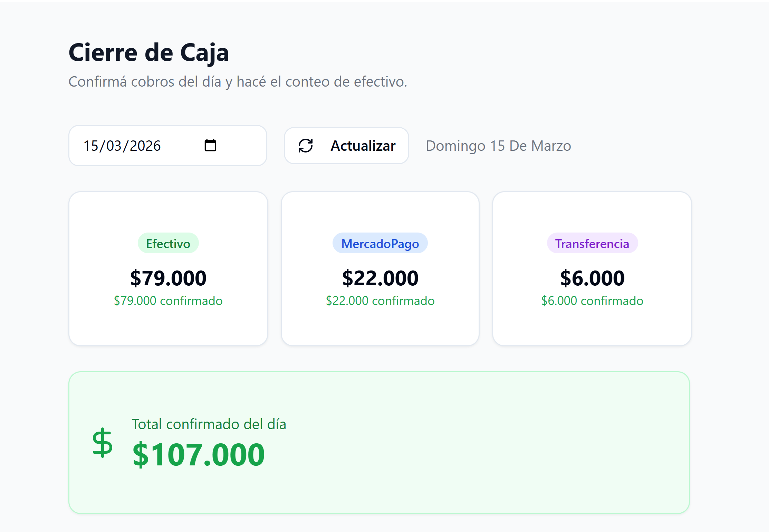Select the MercadoPago payment card
The height and width of the screenshot is (532, 769).
380,269
